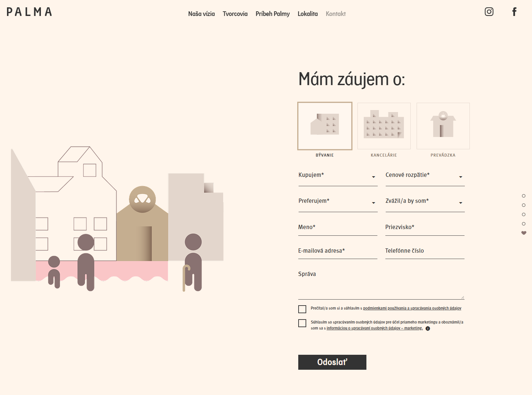Jump to the first page section dot
This screenshot has width=532, height=395.
524,196
